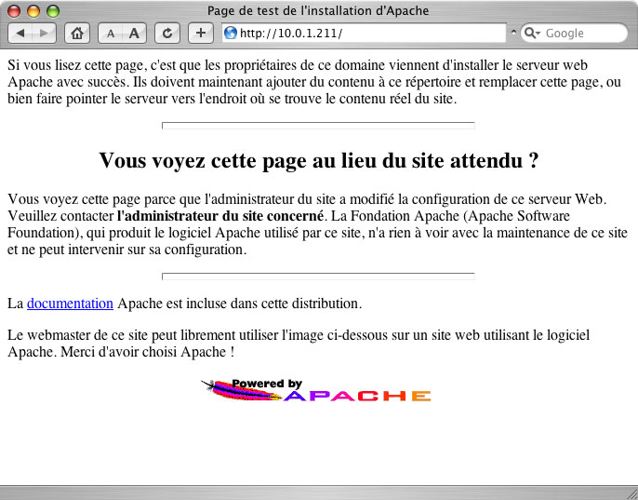Click the globe site icon in address bar

pos(230,33)
